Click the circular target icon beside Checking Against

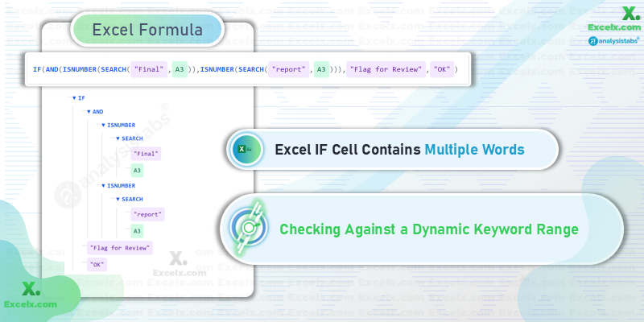248,227
